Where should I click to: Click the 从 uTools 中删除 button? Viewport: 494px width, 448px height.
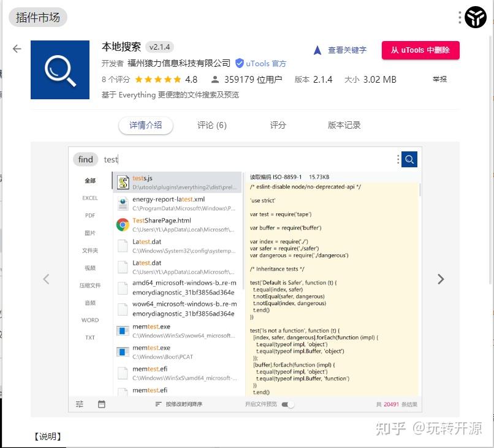click(420, 51)
